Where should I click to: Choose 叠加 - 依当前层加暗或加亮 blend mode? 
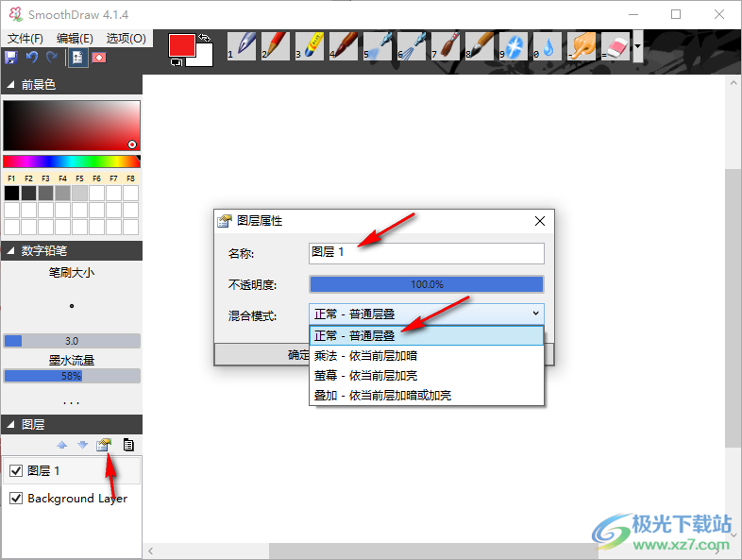click(x=427, y=396)
